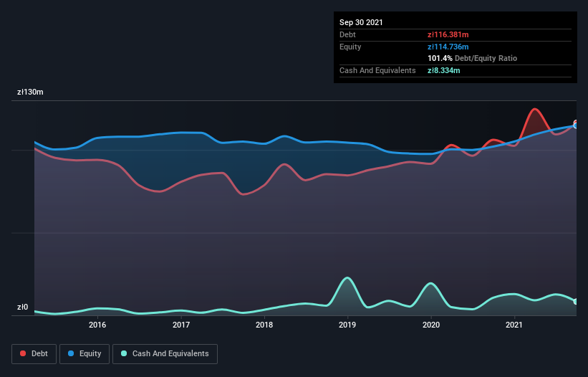The width and height of the screenshot is (588, 377).
Task: Select the 2016 x-axis label
Action: [x=97, y=325]
